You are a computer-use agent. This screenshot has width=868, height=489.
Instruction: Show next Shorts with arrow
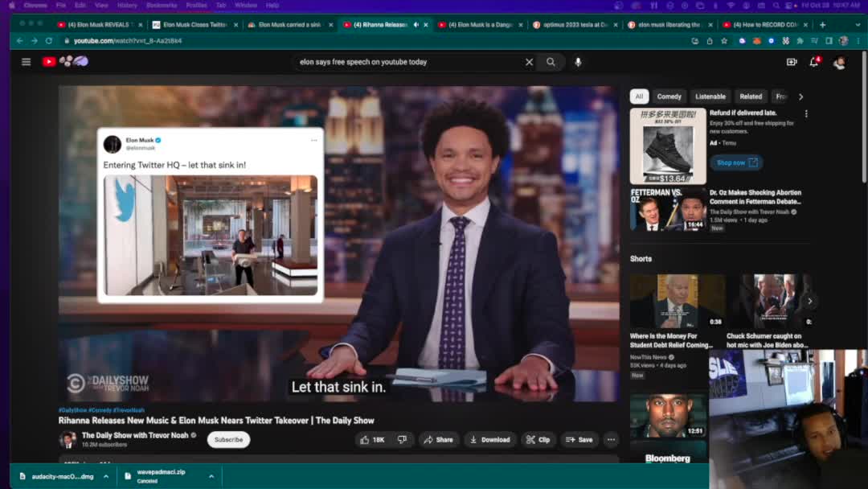tap(810, 302)
